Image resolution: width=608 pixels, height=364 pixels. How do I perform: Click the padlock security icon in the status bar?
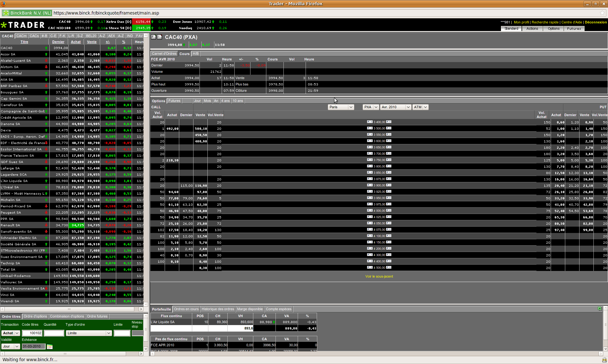click(x=604, y=360)
